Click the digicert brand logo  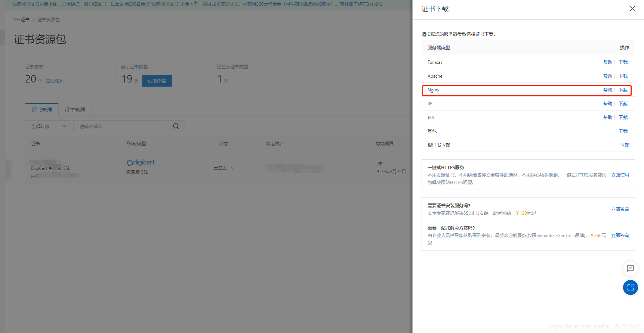pos(141,162)
